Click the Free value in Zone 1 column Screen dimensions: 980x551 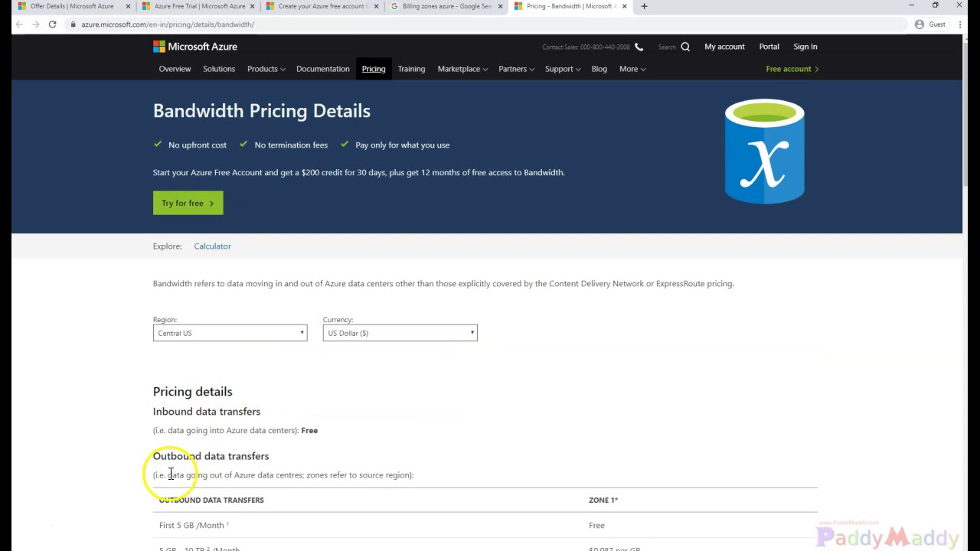coord(596,526)
